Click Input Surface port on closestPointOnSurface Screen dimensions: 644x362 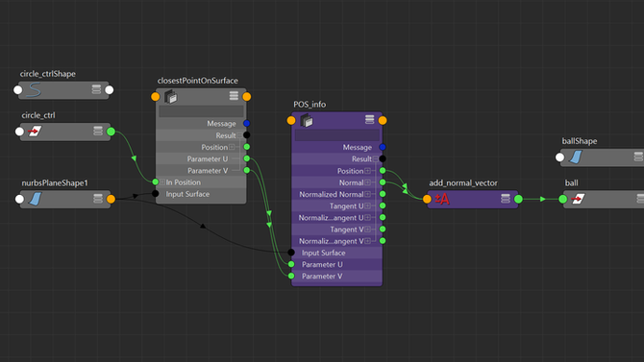156,193
